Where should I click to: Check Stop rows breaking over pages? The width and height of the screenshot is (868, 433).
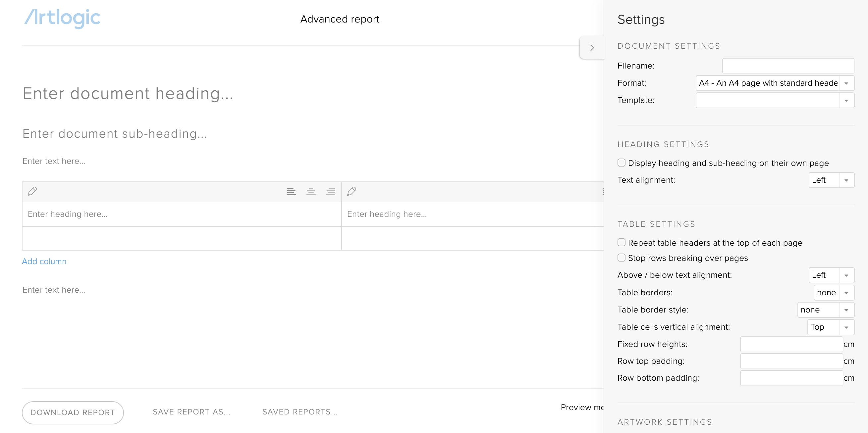click(621, 258)
